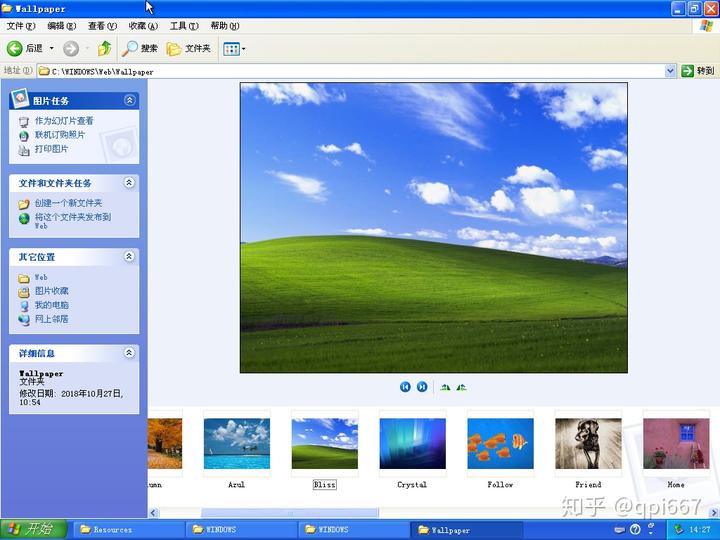Screen dimensions: 720x540
Task: Collapse the 详细信息 panel
Action: point(129,353)
